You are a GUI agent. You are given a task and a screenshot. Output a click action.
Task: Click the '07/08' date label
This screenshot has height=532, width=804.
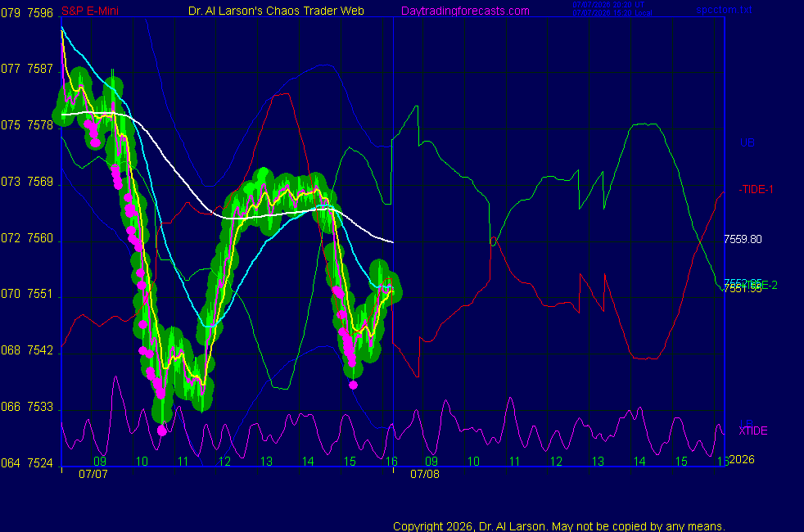[425, 474]
